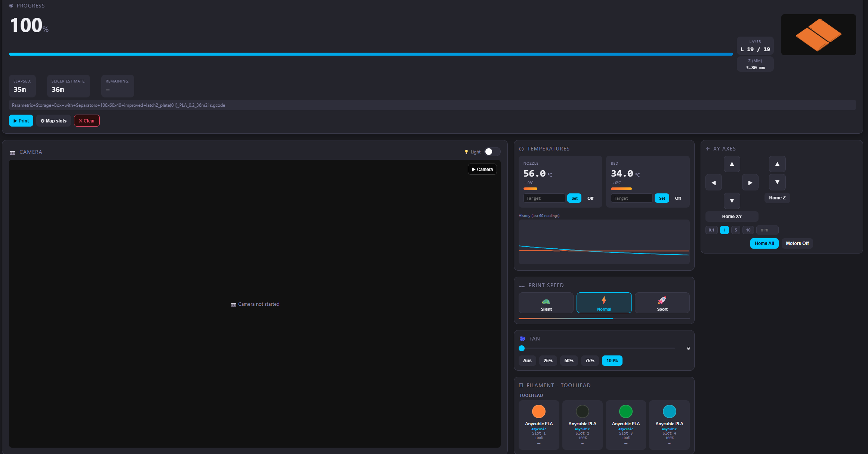Click the temperature history chart
This screenshot has height=454, width=868.
(x=604, y=242)
